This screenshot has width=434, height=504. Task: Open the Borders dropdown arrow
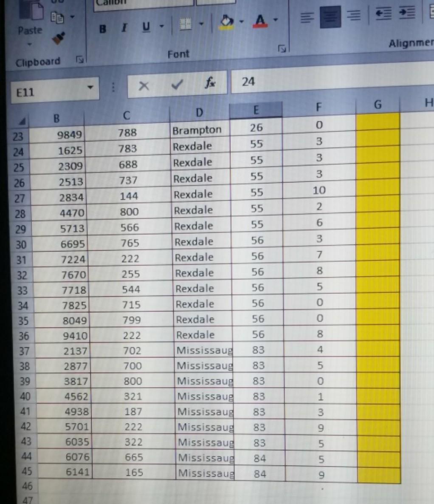click(x=202, y=23)
